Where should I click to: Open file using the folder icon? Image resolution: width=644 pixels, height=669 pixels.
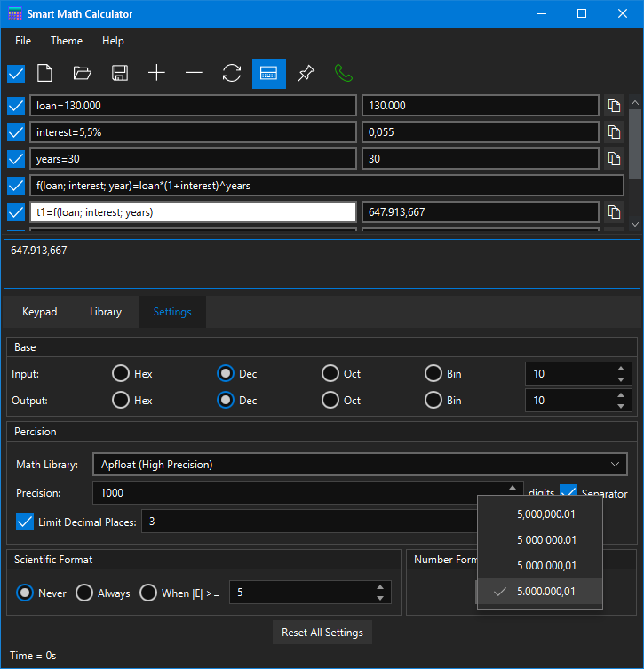[82, 74]
